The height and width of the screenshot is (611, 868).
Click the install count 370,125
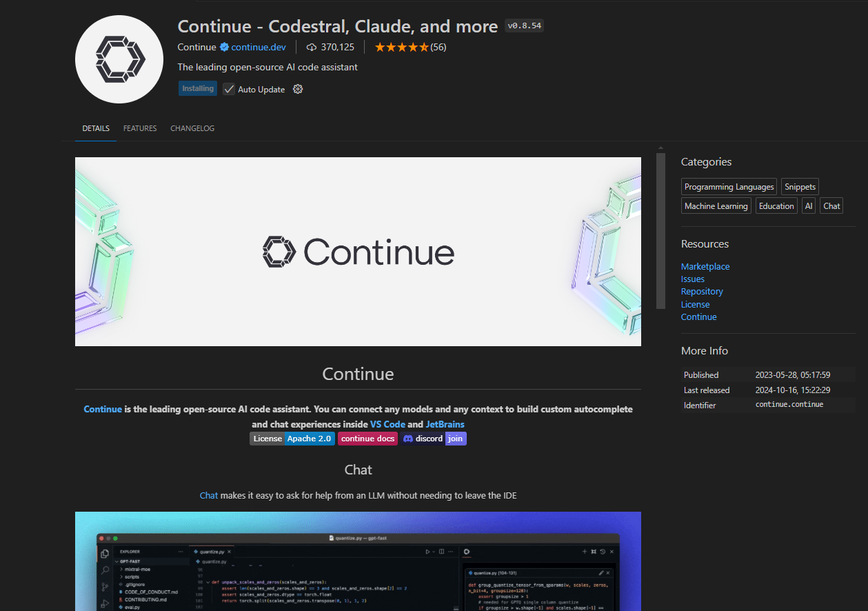338,48
